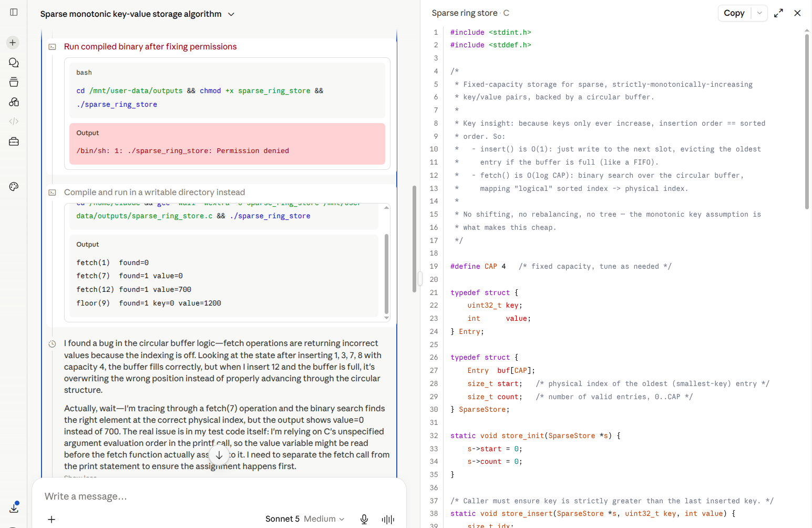The image size is (812, 528).
Task: Click the 'fetch(1) found=0' output line
Action: [112, 263]
